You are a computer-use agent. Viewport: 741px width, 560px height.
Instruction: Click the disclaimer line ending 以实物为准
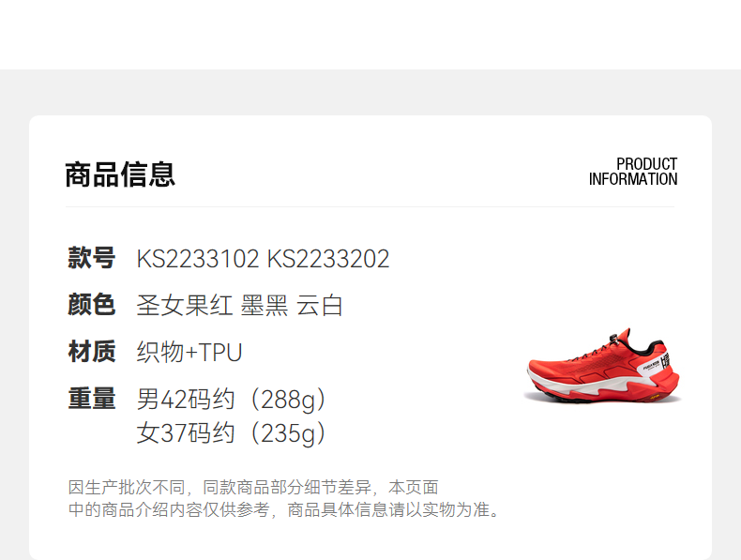point(284,510)
